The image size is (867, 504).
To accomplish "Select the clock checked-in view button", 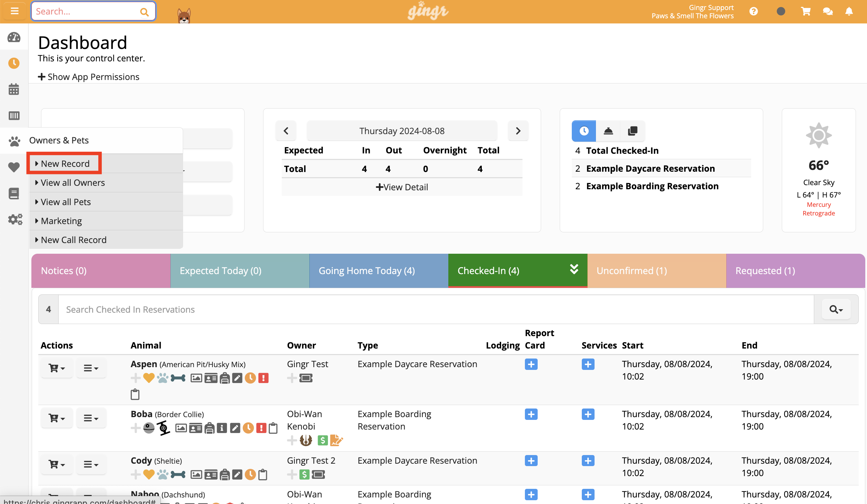I will pyautogui.click(x=584, y=131).
